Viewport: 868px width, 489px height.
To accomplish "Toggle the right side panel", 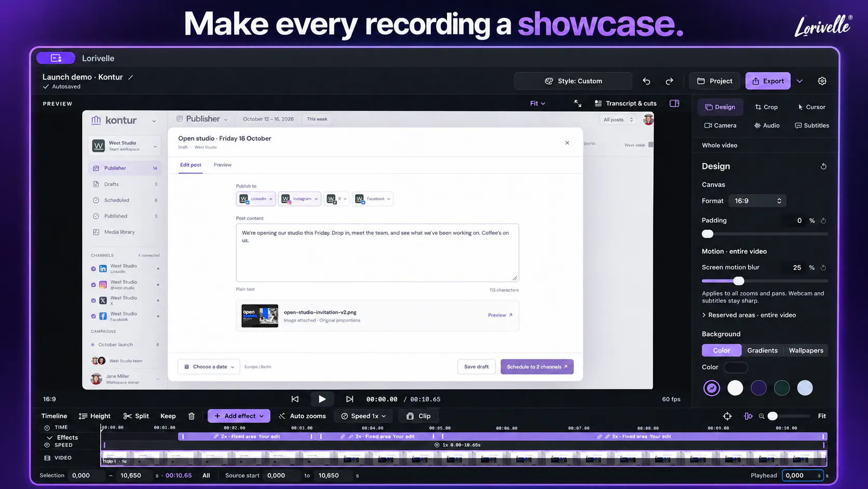I will point(674,103).
